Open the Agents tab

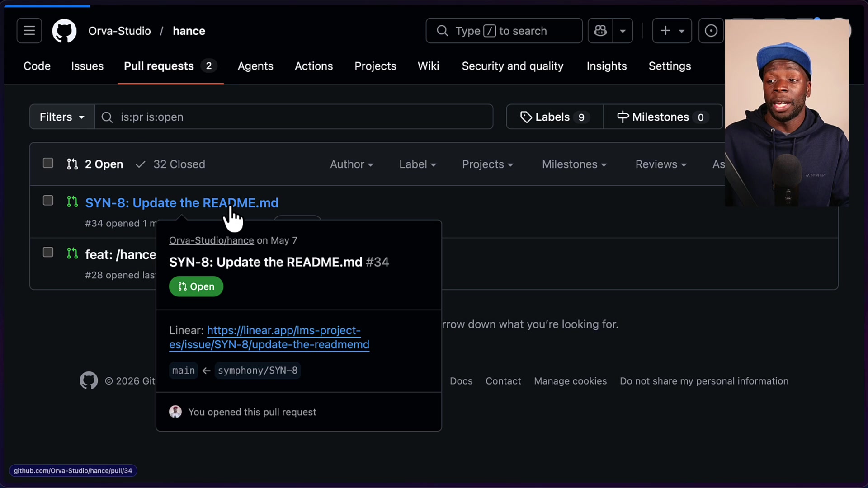255,66
